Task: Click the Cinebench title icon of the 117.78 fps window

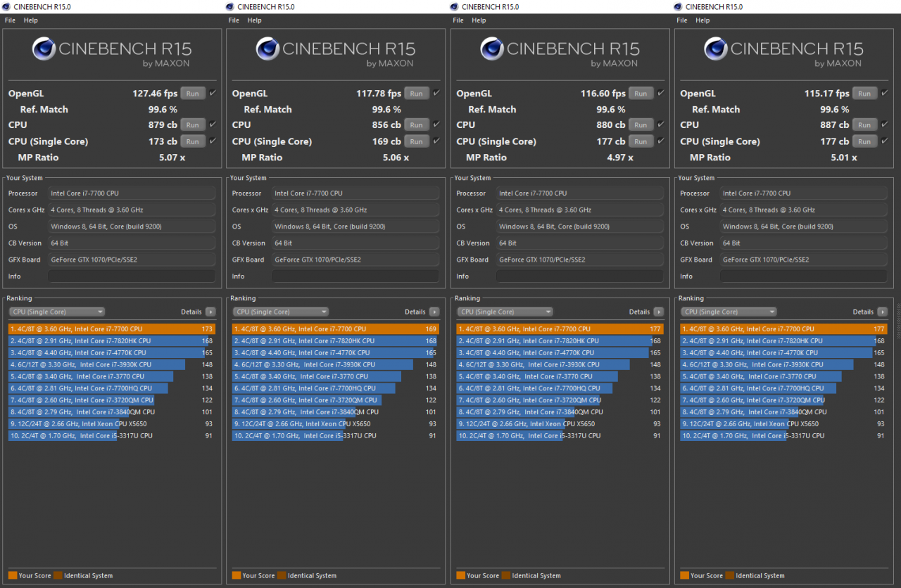Action: tap(230, 7)
